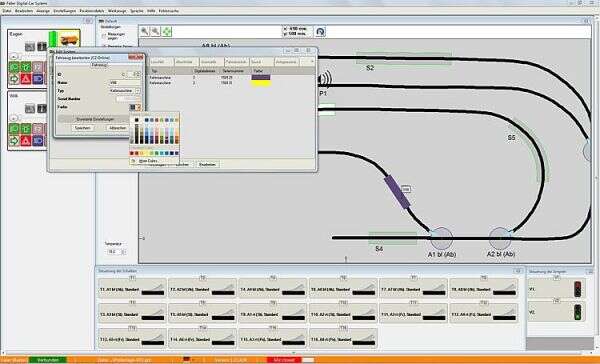Click purple Farbe cell in vehicle list
The image size is (600, 364).
pyautogui.click(x=261, y=77)
